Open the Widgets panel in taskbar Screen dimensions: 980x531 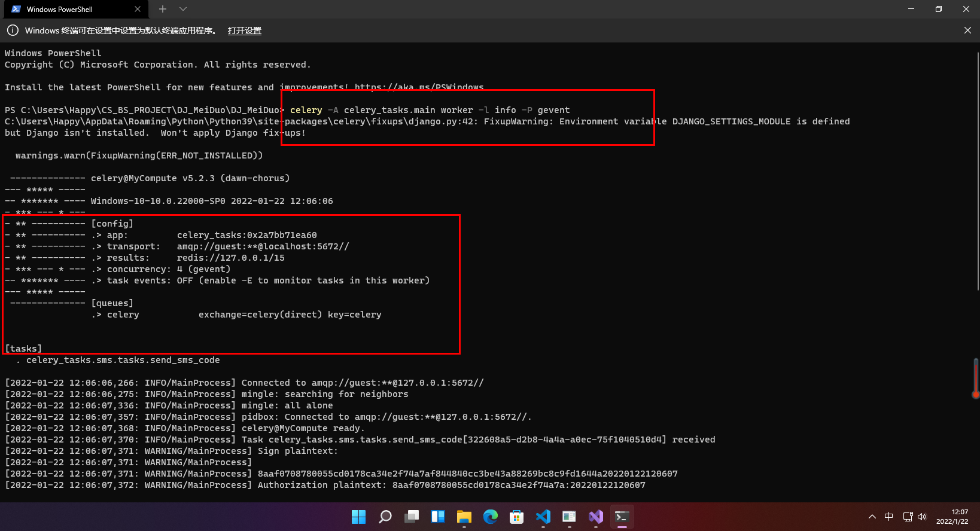pos(438,517)
